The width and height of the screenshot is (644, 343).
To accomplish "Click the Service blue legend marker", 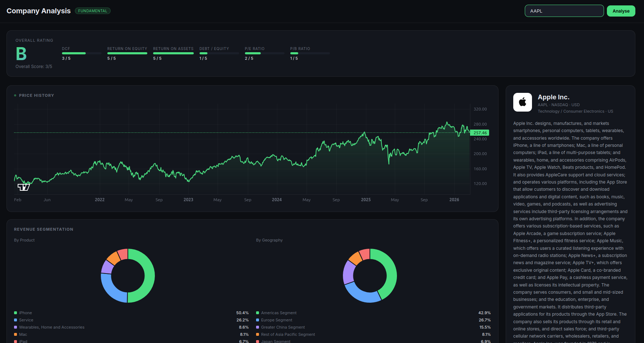I will (15, 320).
